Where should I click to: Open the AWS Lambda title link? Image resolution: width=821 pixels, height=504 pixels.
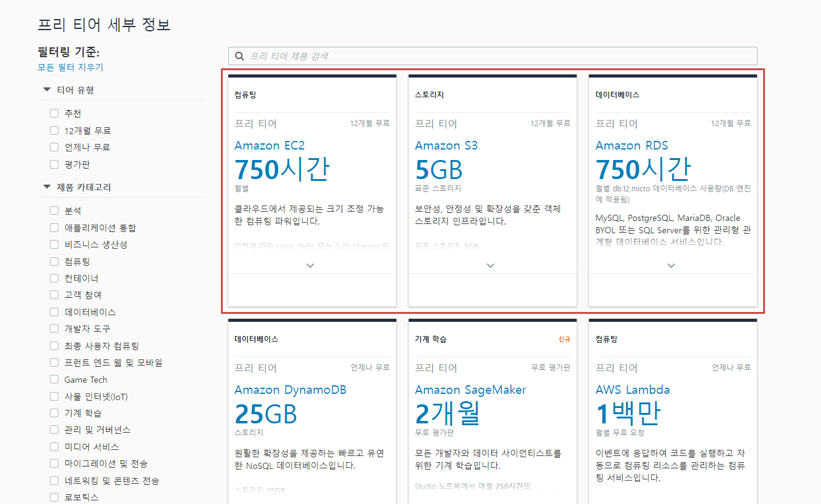(x=633, y=390)
